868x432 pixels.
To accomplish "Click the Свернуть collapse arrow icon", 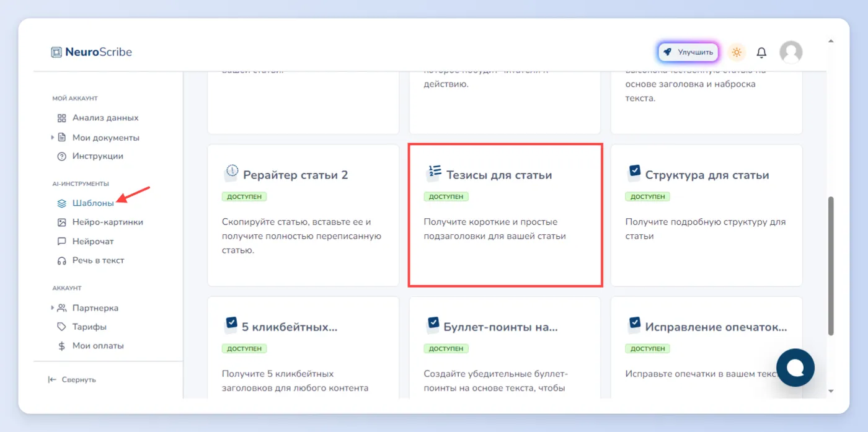I will (52, 379).
